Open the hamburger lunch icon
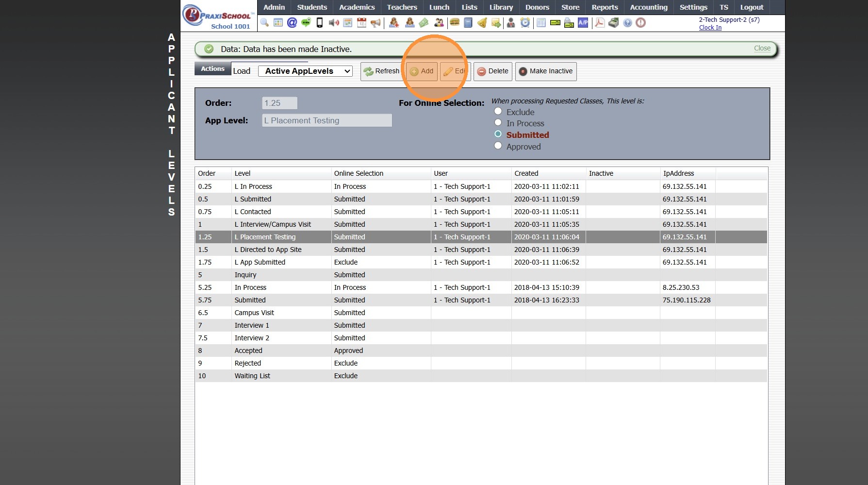The image size is (868, 485). [x=455, y=23]
